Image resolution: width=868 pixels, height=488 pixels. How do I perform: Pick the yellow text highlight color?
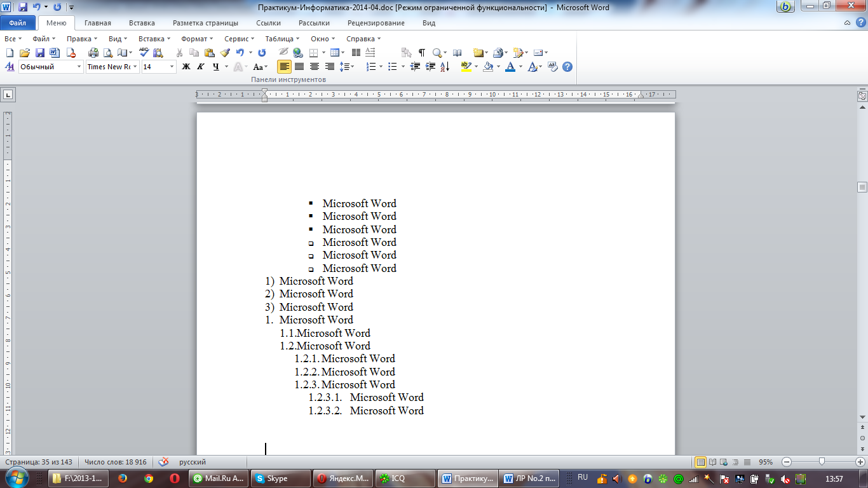466,66
